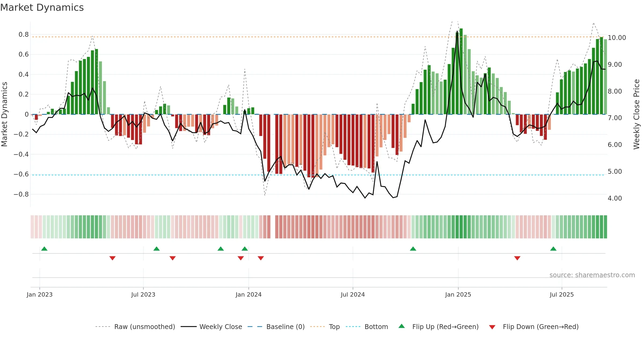Click the green Flip Up triangle icon in legend
The image size is (644, 362).
tap(402, 326)
